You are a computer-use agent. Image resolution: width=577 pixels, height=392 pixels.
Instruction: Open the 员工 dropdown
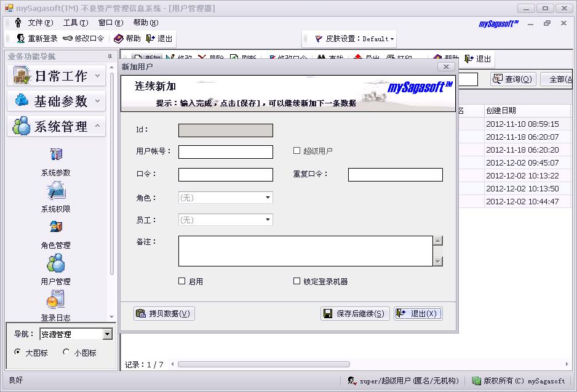click(x=268, y=220)
